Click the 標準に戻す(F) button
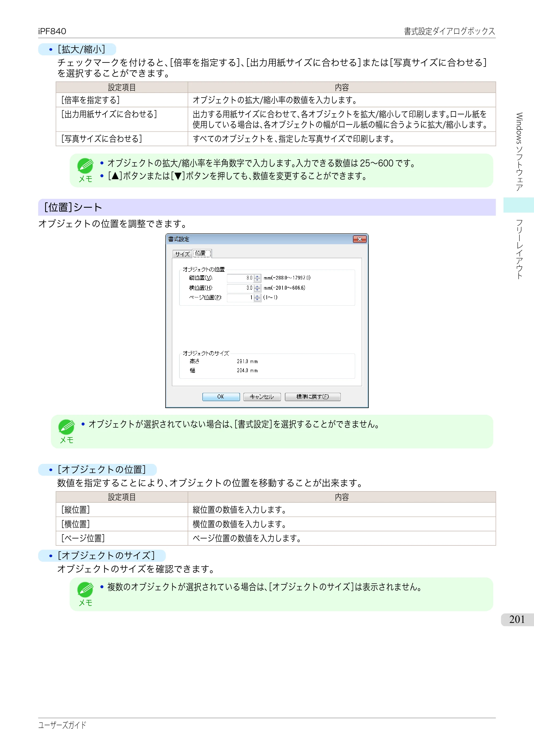 click(x=313, y=397)
